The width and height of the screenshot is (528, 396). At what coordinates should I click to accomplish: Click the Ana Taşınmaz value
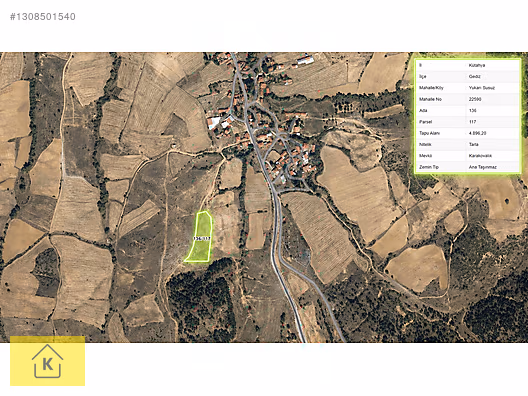tap(483, 167)
